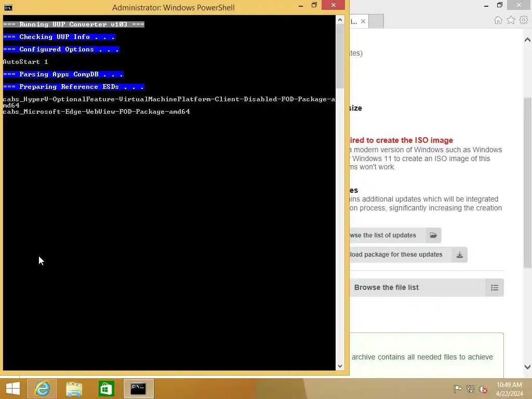The width and height of the screenshot is (532, 399).
Task: Click PowerShell scrollbar up arrow
Action: coord(340,20)
